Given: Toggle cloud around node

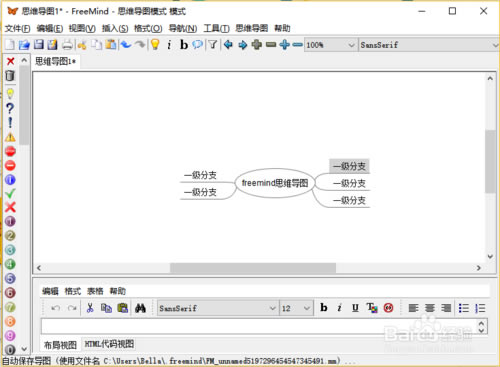Looking at the screenshot, I should pos(198,45).
